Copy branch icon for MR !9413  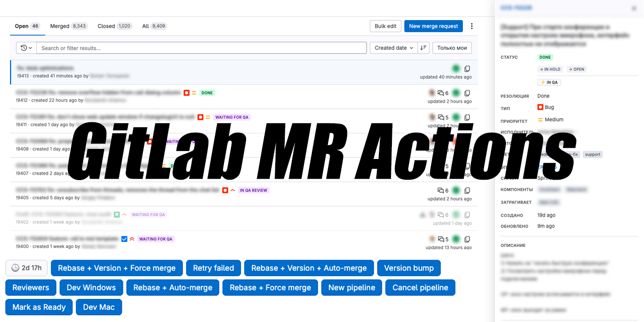point(467,69)
